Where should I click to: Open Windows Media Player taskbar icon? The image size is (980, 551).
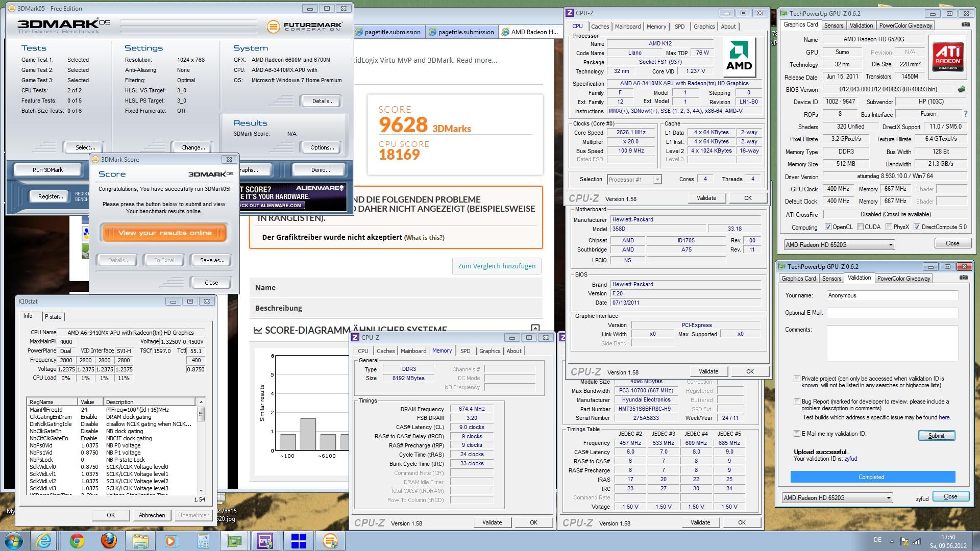[x=171, y=541]
